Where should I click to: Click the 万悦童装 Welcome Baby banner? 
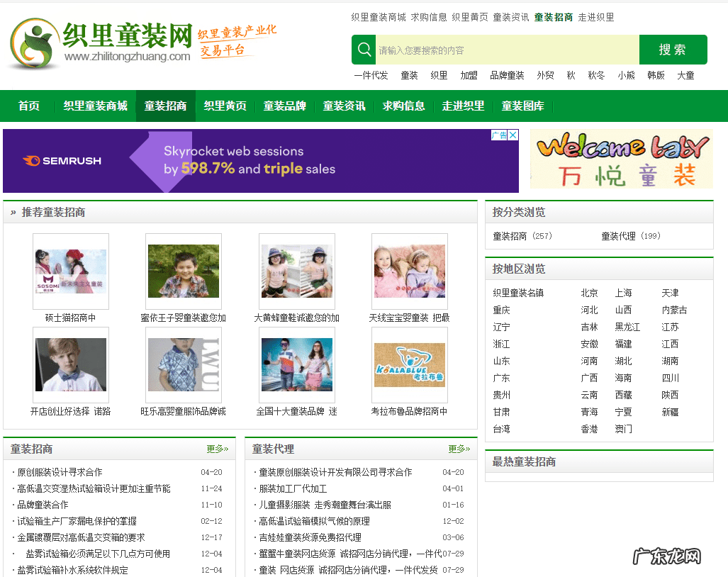[620, 160]
